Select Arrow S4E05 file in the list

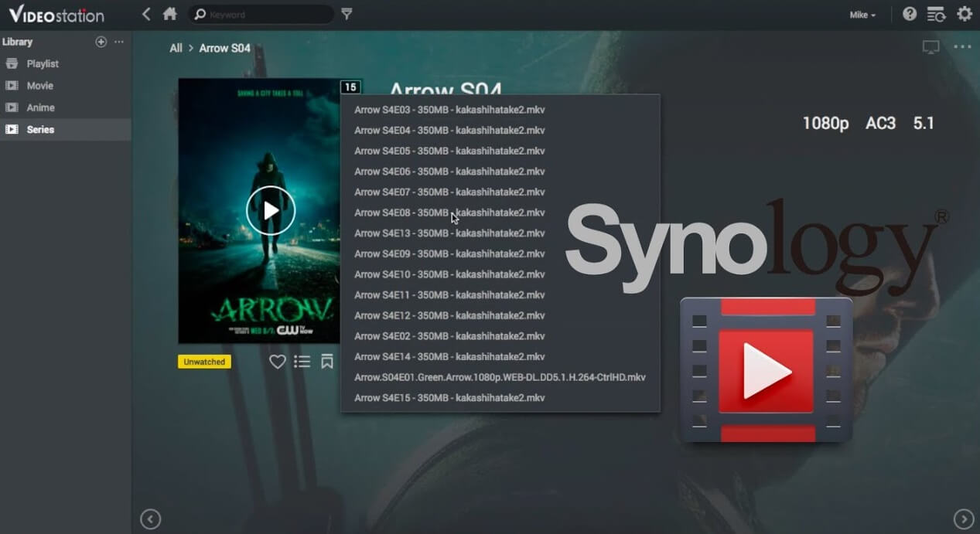click(x=500, y=151)
